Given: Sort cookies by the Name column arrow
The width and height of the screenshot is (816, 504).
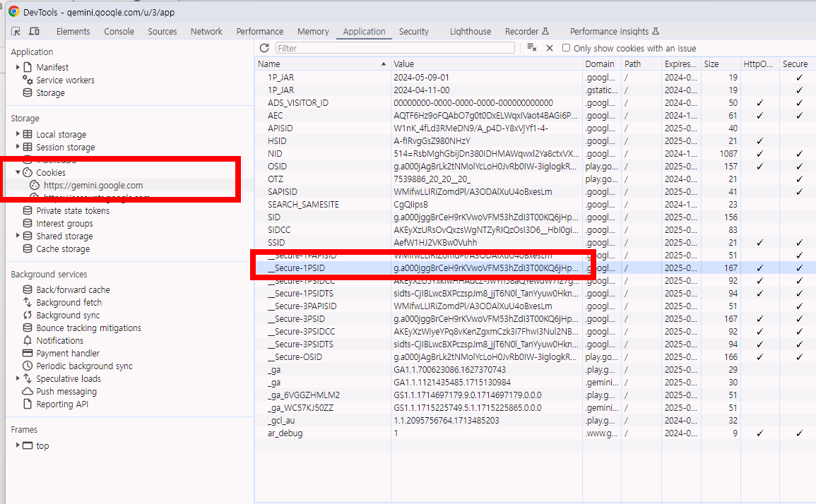Looking at the screenshot, I should coord(384,64).
